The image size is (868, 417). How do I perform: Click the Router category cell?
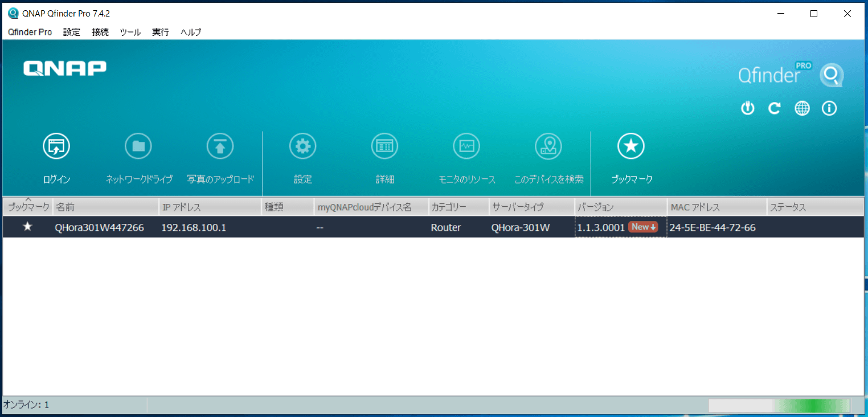point(446,227)
